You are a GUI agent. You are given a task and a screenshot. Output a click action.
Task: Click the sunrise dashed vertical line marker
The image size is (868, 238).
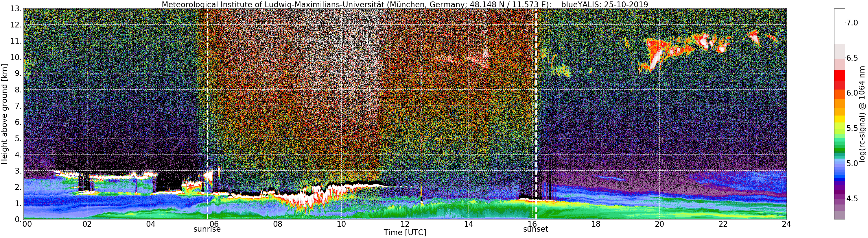pyautogui.click(x=207, y=114)
